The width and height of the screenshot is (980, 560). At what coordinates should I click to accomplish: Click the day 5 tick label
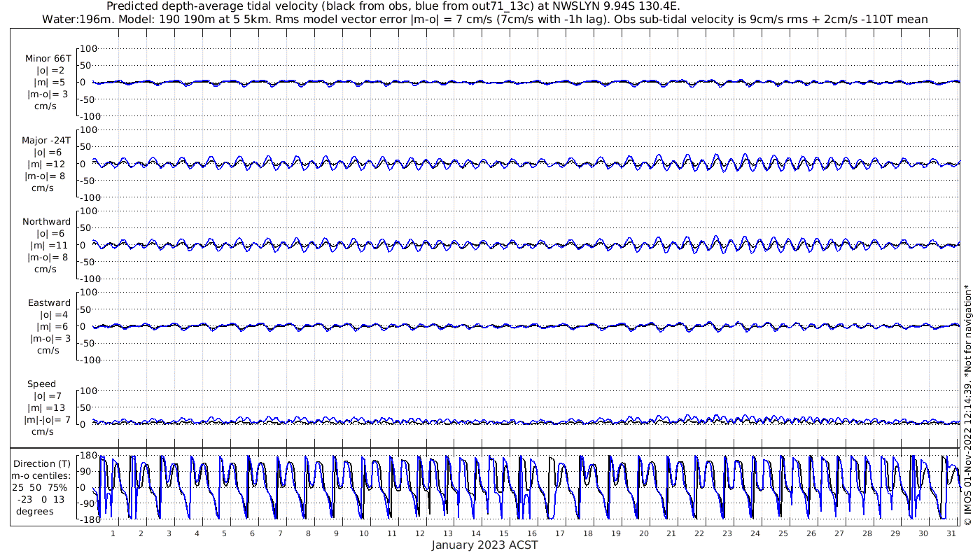[224, 533]
